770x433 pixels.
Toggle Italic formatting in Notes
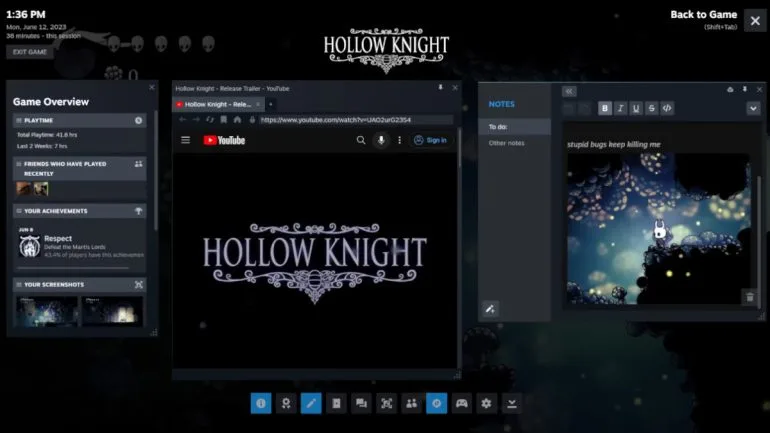tap(620, 108)
